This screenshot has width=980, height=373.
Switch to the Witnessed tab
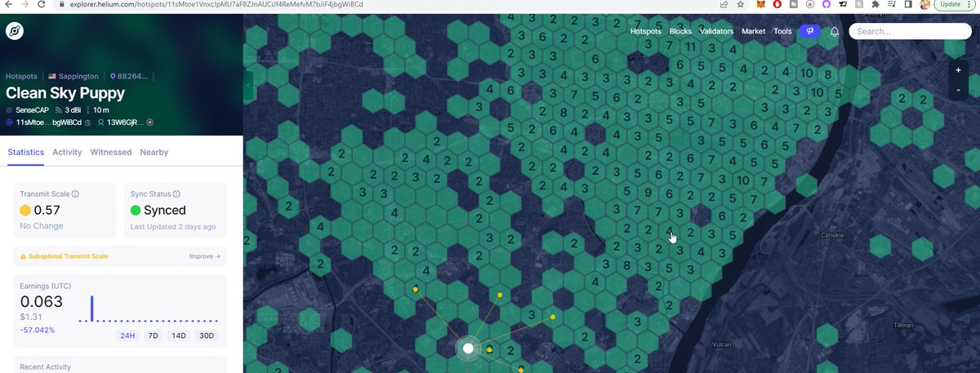(111, 152)
